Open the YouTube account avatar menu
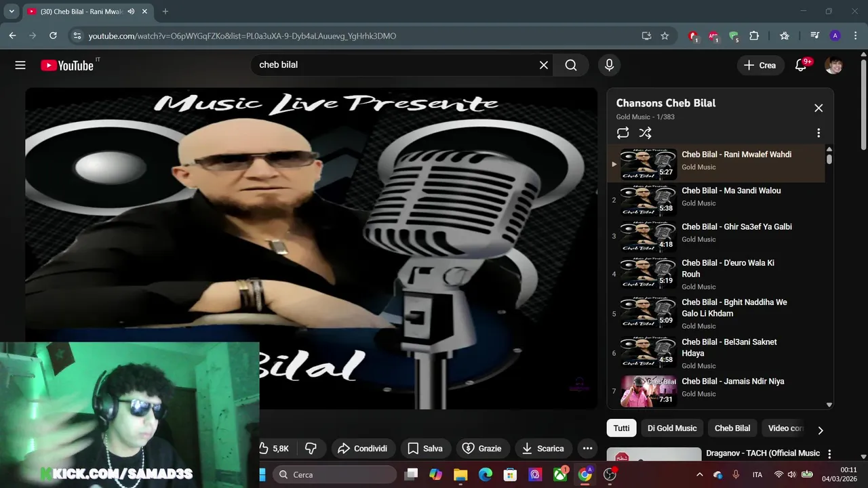This screenshot has height=488, width=868. click(833, 65)
